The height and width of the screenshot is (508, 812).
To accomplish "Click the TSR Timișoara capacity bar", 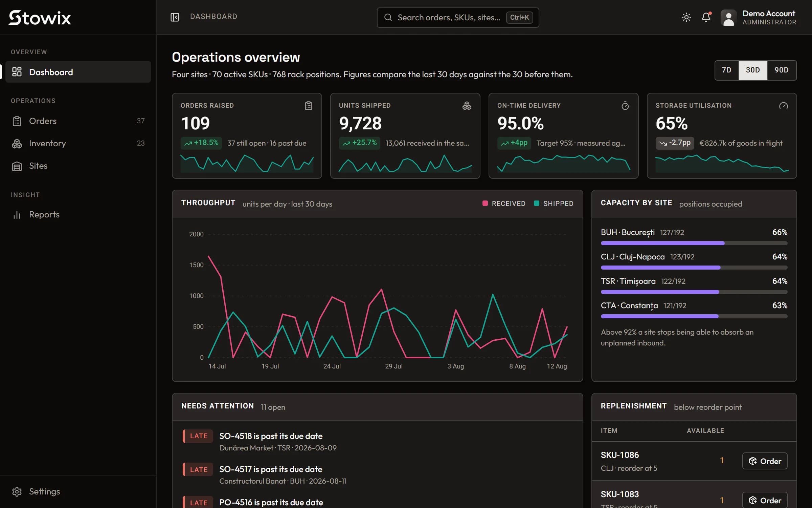I will point(694,292).
